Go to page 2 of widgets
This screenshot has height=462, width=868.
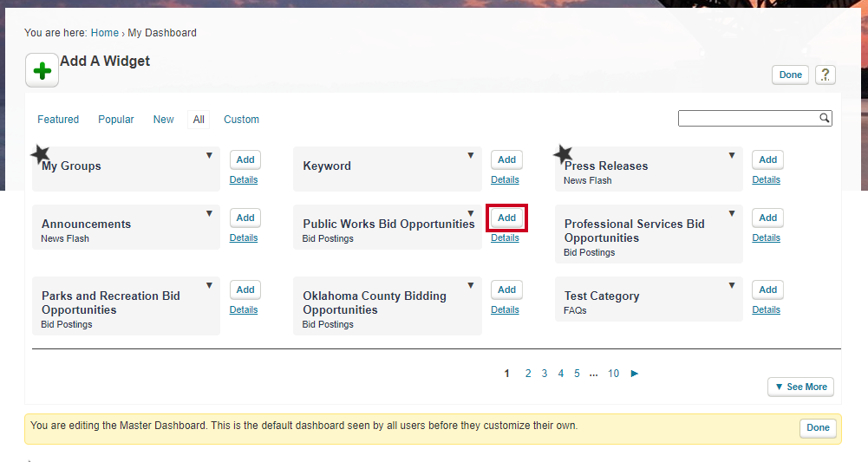528,374
